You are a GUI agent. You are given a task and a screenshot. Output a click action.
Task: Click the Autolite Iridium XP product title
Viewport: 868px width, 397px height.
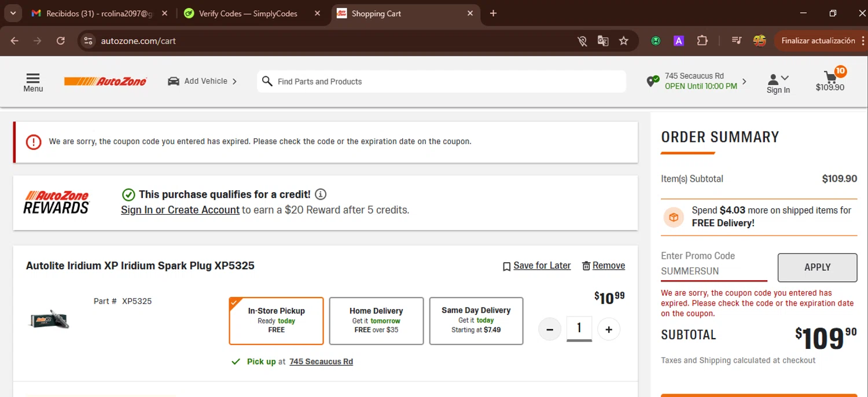[140, 266]
